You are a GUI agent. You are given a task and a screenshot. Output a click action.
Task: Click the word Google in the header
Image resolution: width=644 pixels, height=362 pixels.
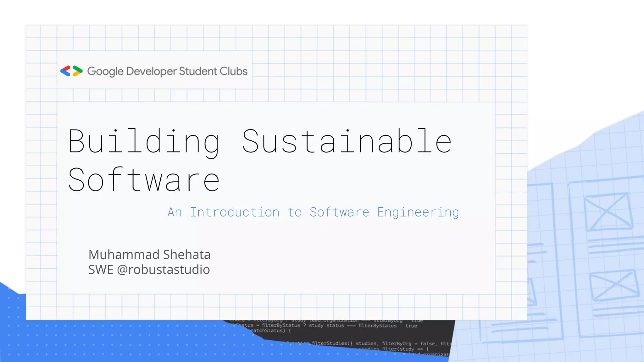pyautogui.click(x=105, y=72)
